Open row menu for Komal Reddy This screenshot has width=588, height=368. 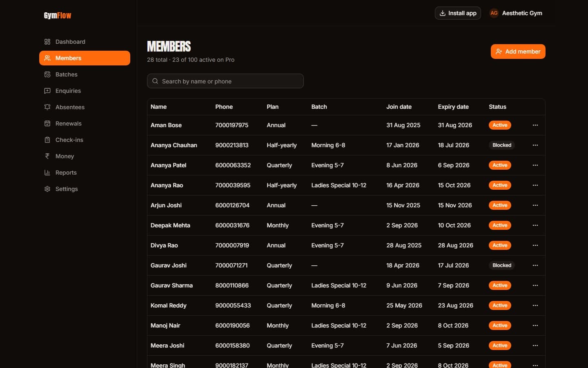(x=535, y=305)
